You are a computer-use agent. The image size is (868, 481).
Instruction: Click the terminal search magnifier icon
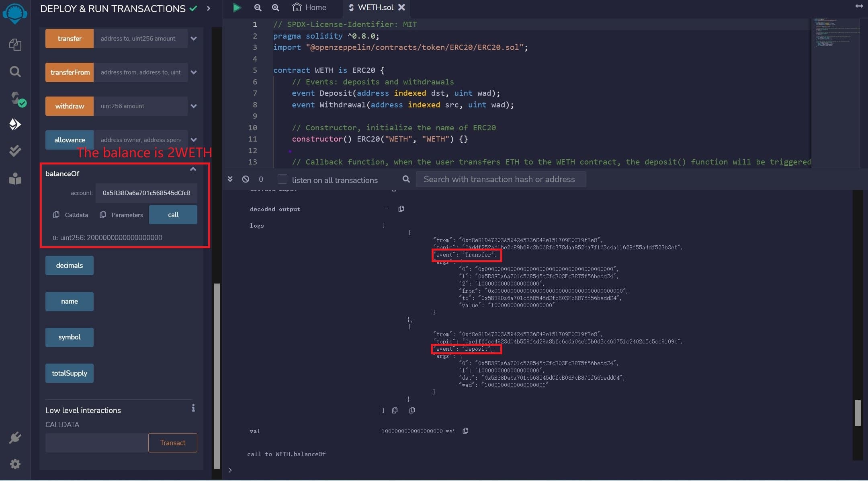click(406, 179)
